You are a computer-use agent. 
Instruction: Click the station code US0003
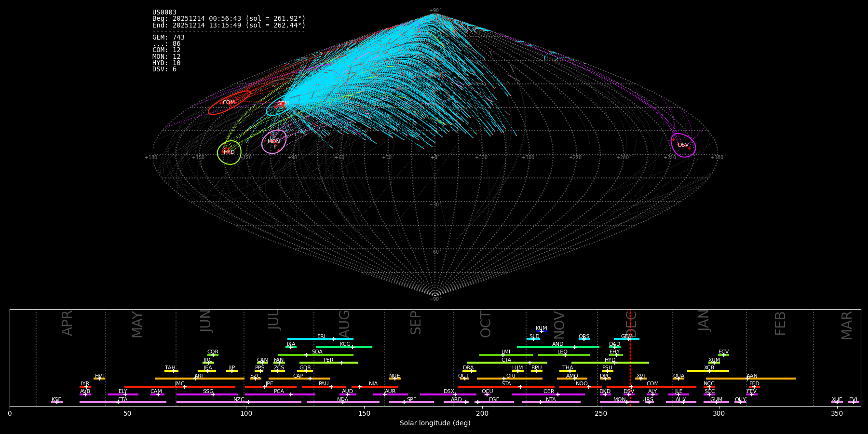pos(164,13)
